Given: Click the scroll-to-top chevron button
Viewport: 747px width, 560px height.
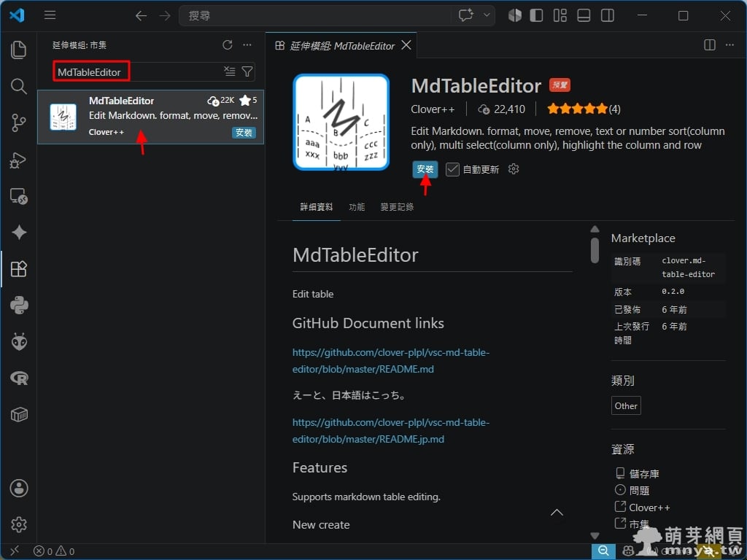Looking at the screenshot, I should (557, 513).
